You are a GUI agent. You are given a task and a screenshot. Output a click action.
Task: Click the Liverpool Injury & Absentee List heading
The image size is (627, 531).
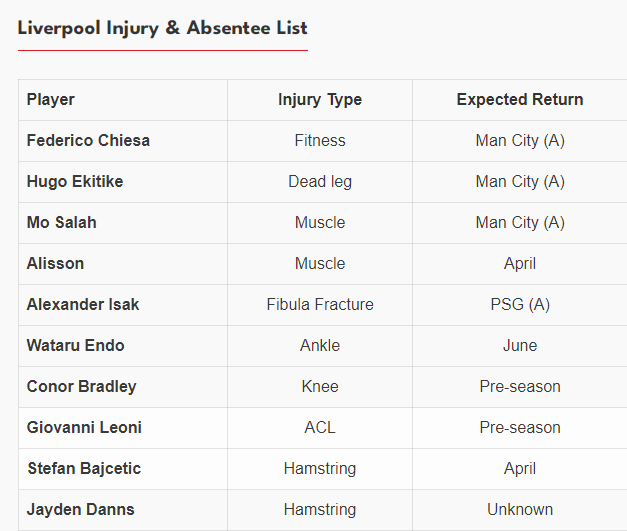162,28
